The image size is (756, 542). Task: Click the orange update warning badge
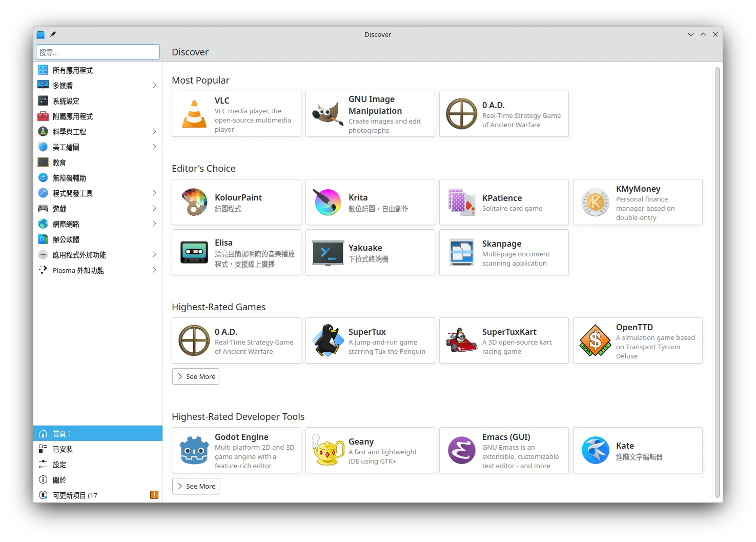[x=154, y=495]
